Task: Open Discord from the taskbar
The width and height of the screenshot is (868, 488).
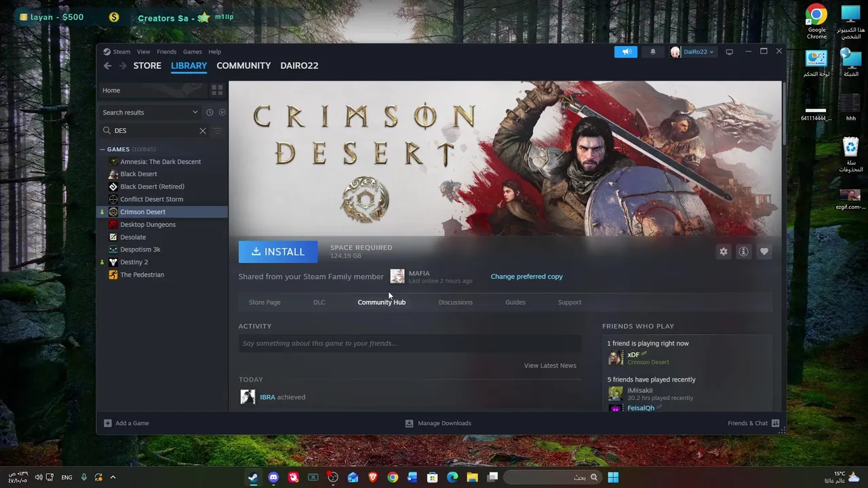Action: click(273, 477)
